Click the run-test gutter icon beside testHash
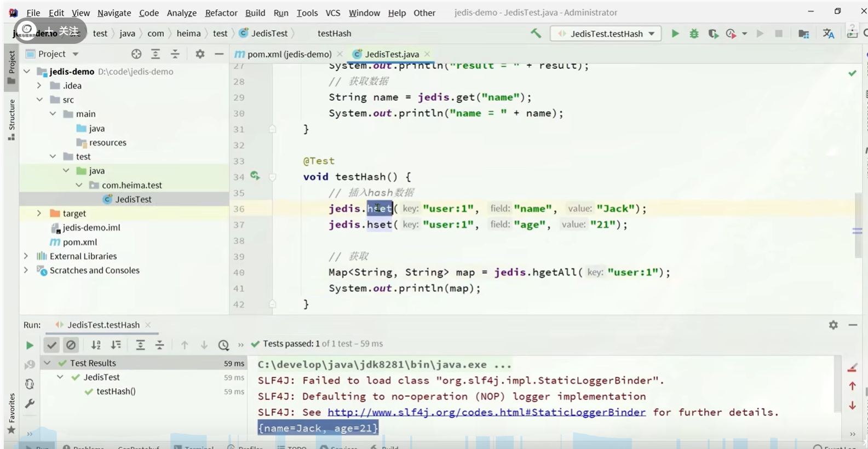The height and width of the screenshot is (449, 868). point(255,176)
